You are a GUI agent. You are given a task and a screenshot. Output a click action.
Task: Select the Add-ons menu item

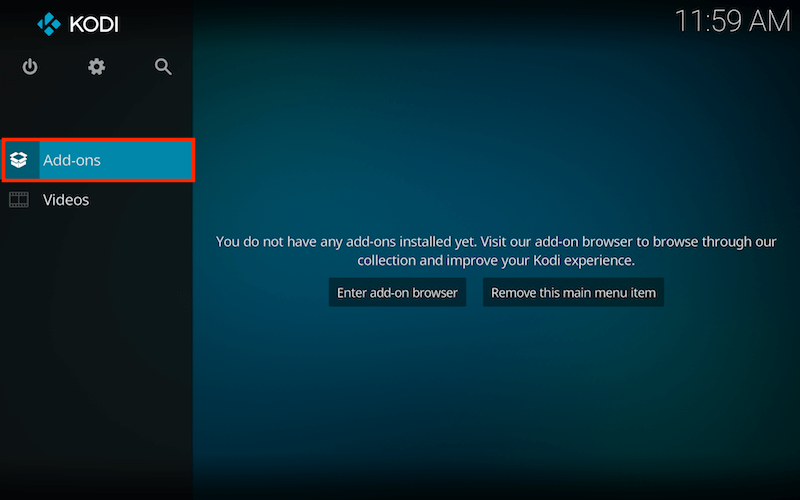98,160
